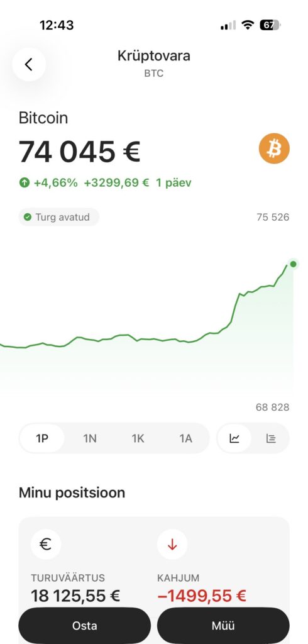Image resolution: width=308 pixels, height=644 pixels.
Task: Tap the euro market value icon
Action: coord(46,545)
